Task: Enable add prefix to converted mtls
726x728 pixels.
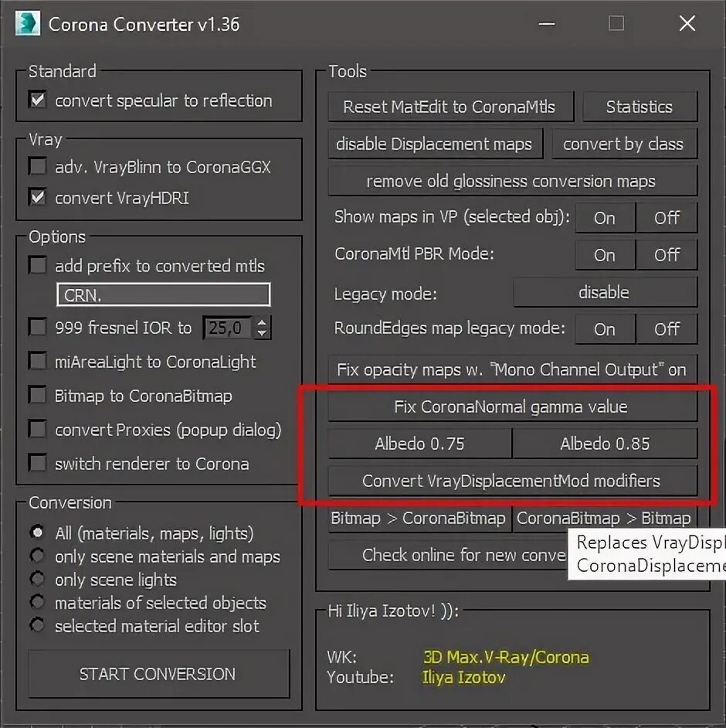Action: click(x=38, y=265)
